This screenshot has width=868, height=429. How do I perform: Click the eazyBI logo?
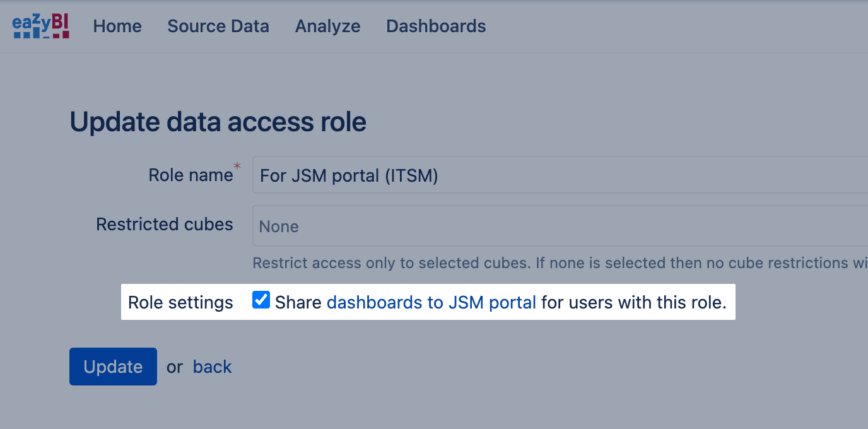41,26
